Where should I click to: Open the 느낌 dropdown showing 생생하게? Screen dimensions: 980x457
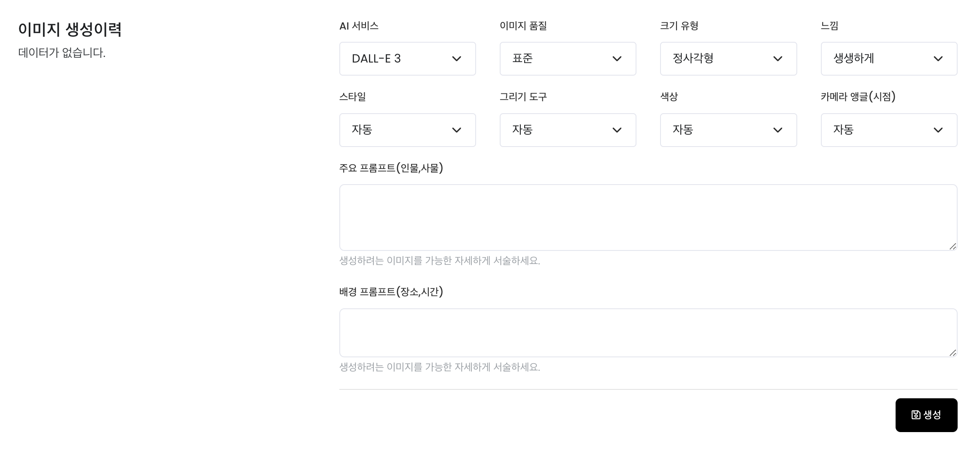click(x=889, y=59)
